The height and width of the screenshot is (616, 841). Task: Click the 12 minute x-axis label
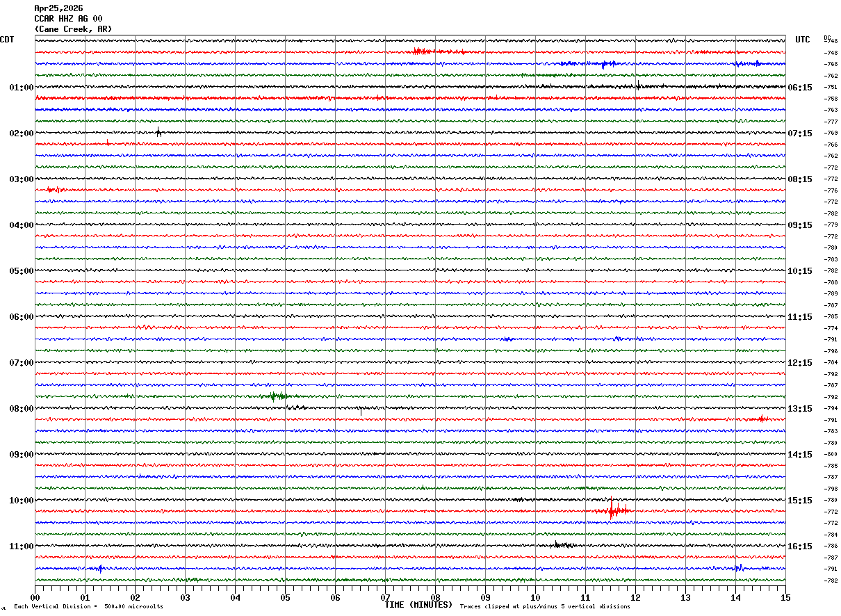(635, 597)
